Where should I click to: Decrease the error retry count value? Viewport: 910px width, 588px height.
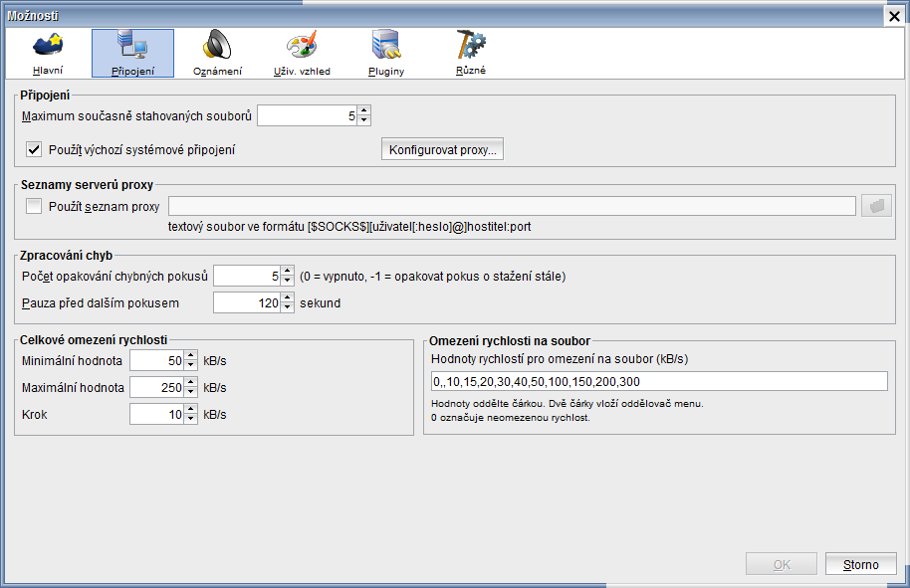point(289,281)
